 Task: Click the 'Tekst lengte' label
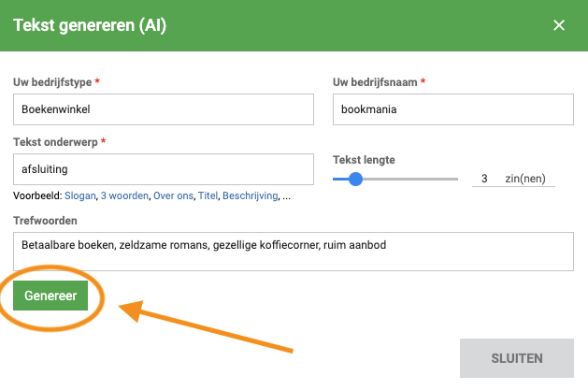pyautogui.click(x=364, y=159)
